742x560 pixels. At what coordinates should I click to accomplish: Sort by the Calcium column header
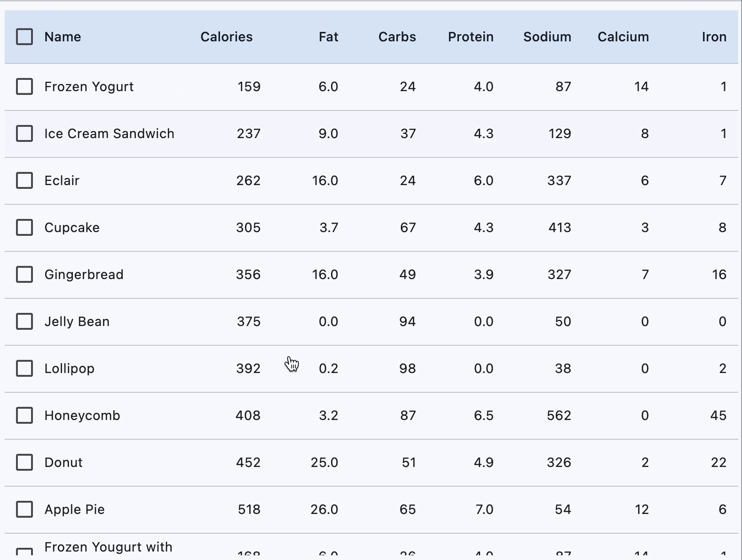623,37
